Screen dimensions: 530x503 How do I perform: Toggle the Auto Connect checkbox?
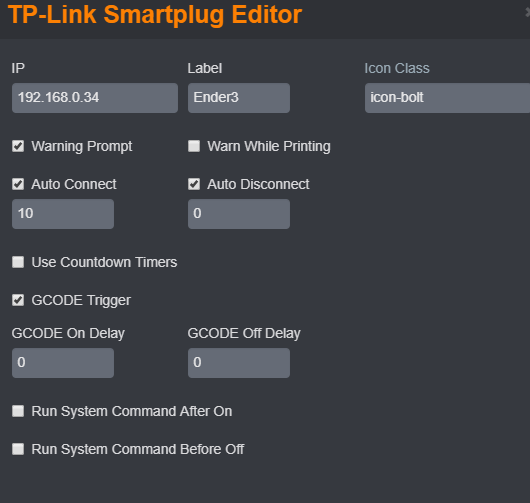[x=18, y=184]
